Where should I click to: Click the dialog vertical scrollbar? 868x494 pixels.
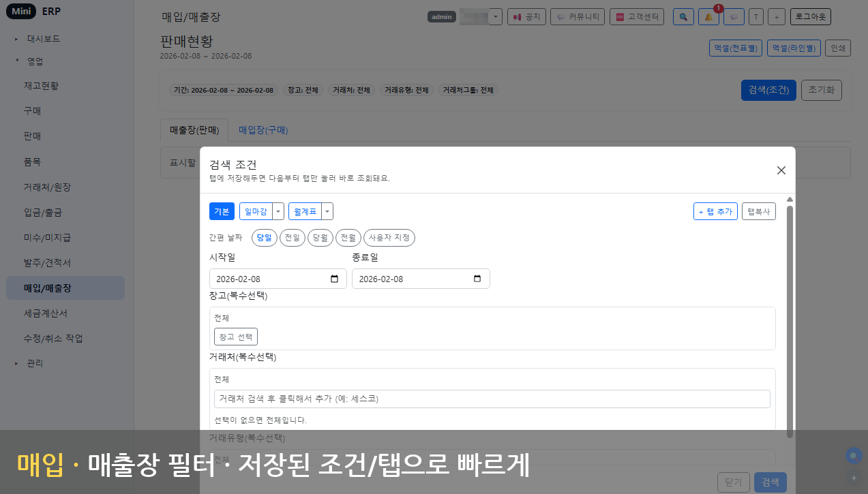click(790, 320)
